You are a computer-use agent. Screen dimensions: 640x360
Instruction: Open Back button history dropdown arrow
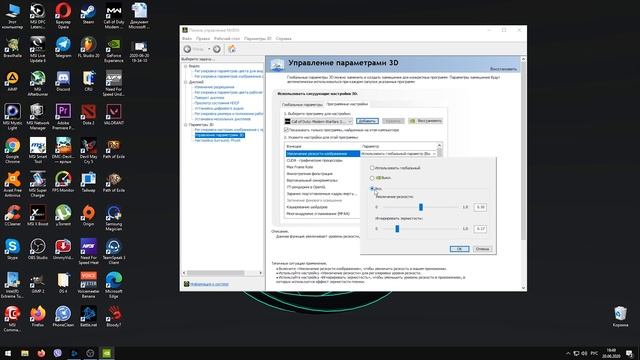[x=209, y=49]
